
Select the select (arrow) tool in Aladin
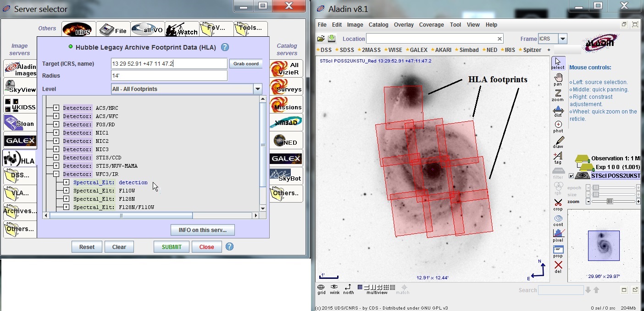point(558,63)
